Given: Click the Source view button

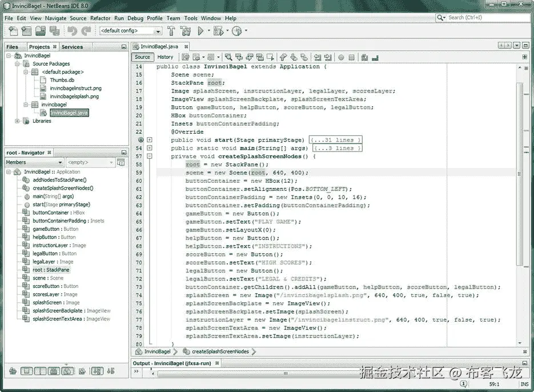Looking at the screenshot, I should click(x=142, y=57).
